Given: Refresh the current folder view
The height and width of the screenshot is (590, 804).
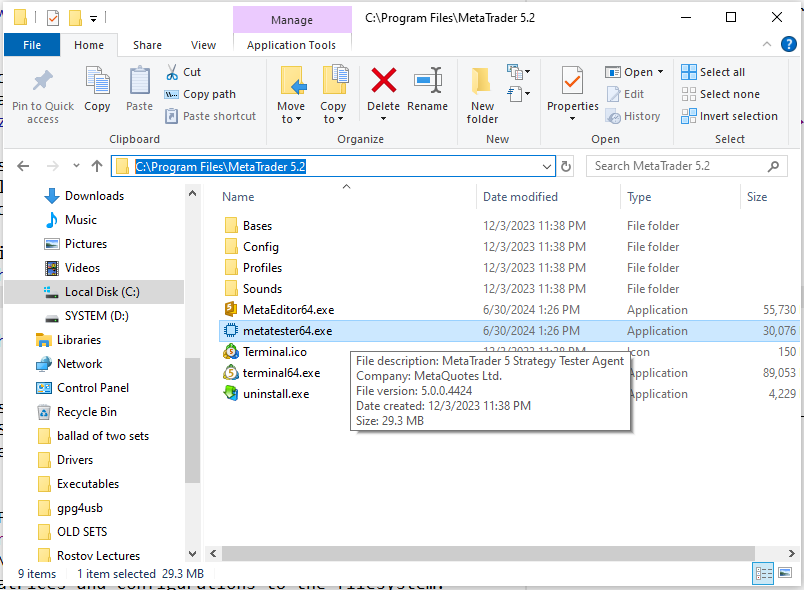Looking at the screenshot, I should click(x=566, y=167).
